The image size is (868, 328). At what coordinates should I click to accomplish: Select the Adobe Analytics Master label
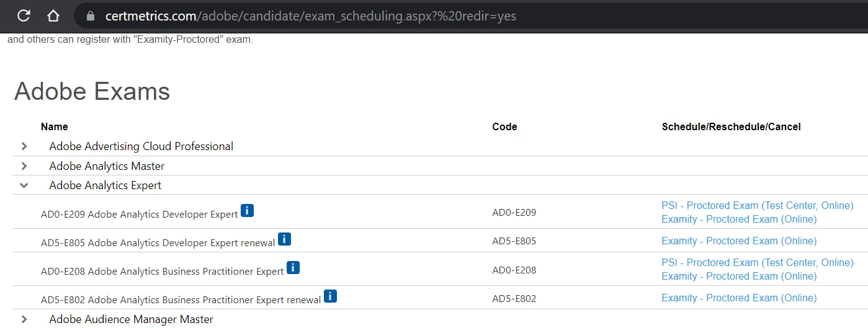[x=107, y=166]
